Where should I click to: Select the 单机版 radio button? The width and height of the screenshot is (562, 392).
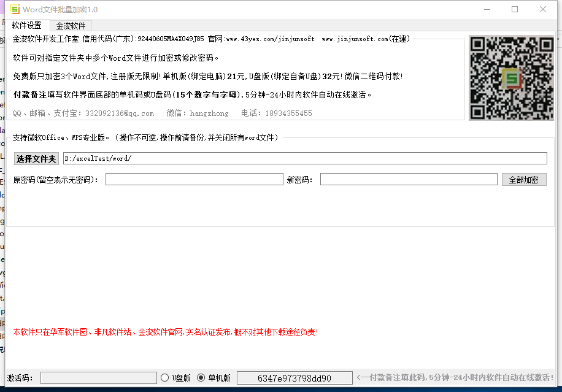click(201, 378)
